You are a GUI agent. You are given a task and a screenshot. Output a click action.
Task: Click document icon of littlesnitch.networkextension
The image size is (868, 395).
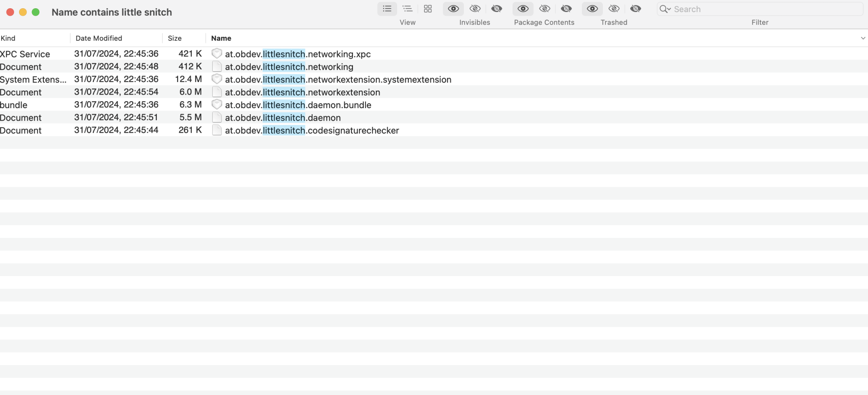217,92
